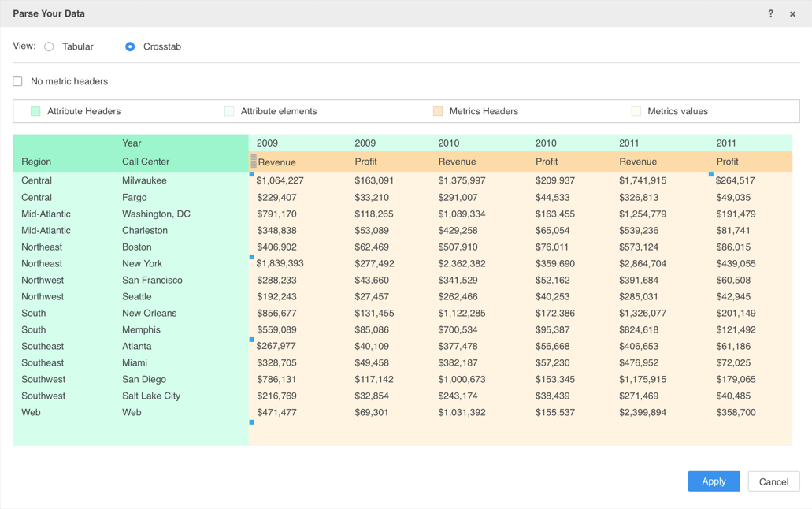The width and height of the screenshot is (812, 509).
Task: Grab the gray handle beside first Revenue header
Action: [x=253, y=162]
